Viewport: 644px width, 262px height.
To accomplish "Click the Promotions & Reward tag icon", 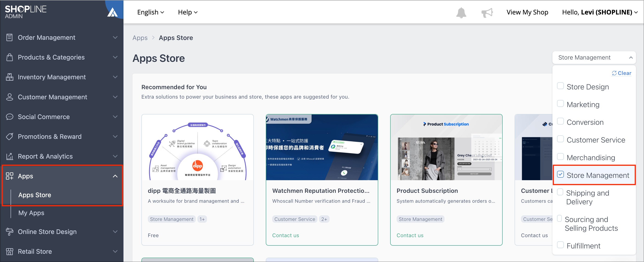I will pos(9,137).
